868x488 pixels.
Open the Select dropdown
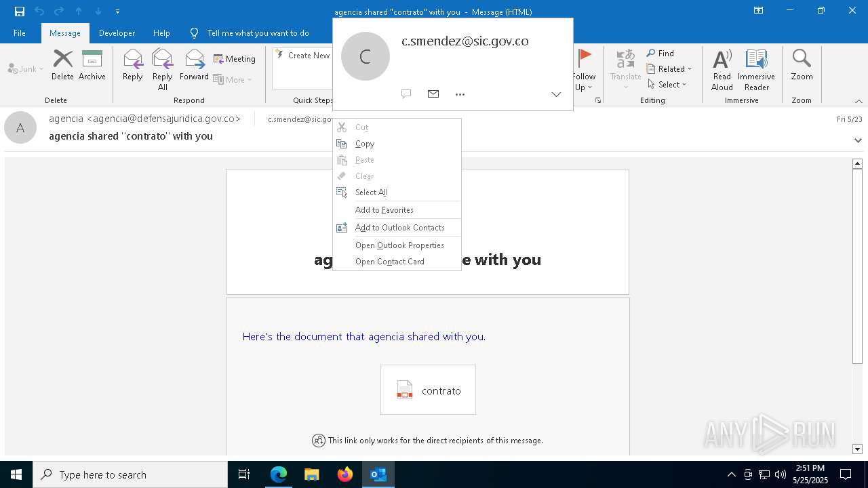667,84
